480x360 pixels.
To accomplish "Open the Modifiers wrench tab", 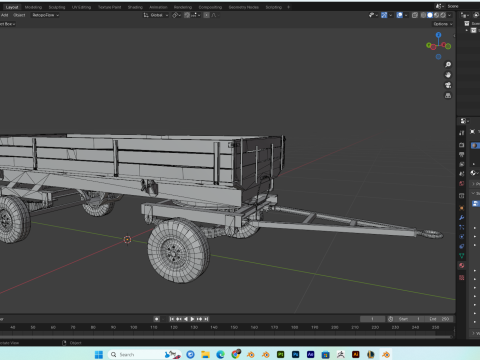I will coord(462,218).
